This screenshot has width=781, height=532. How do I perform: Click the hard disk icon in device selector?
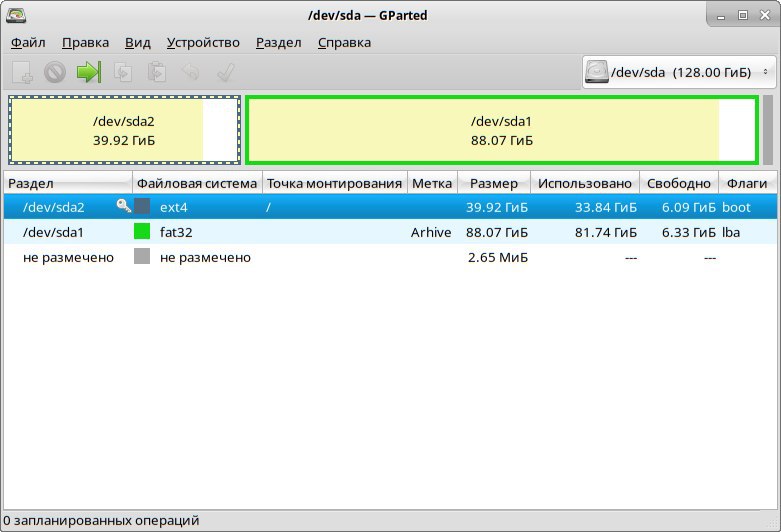(597, 72)
